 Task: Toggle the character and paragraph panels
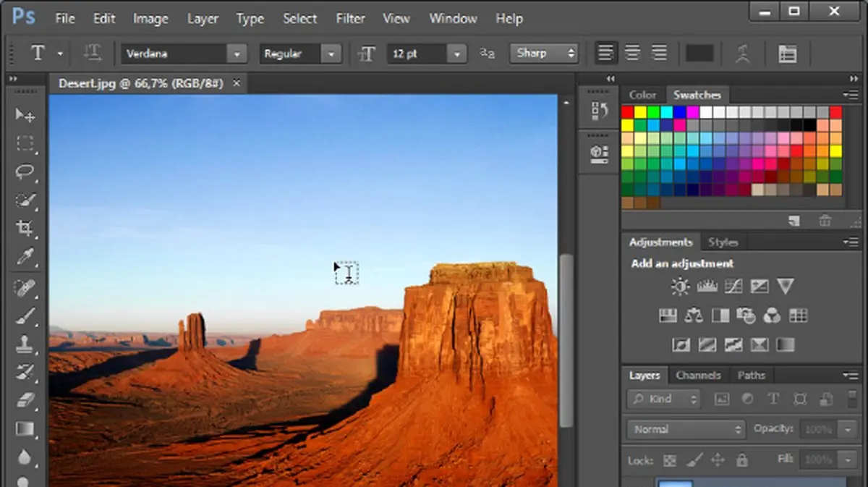787,54
